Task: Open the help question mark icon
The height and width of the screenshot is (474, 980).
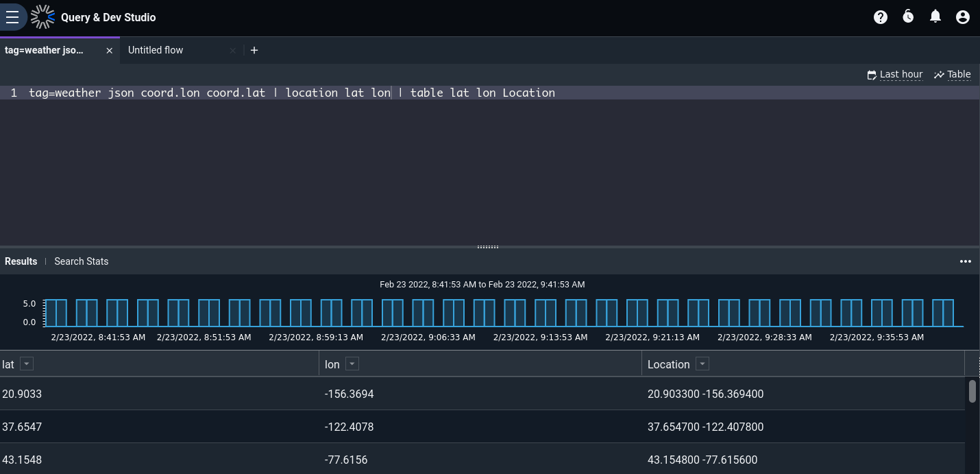Action: tap(881, 17)
